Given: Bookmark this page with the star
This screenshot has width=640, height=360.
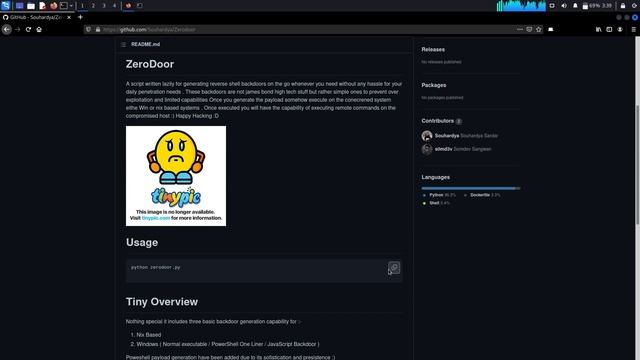Looking at the screenshot, I should 539,29.
